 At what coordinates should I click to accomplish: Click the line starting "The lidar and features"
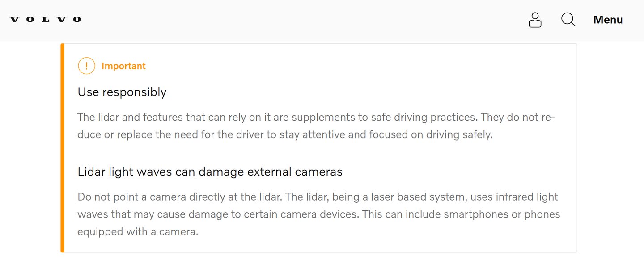click(316, 118)
